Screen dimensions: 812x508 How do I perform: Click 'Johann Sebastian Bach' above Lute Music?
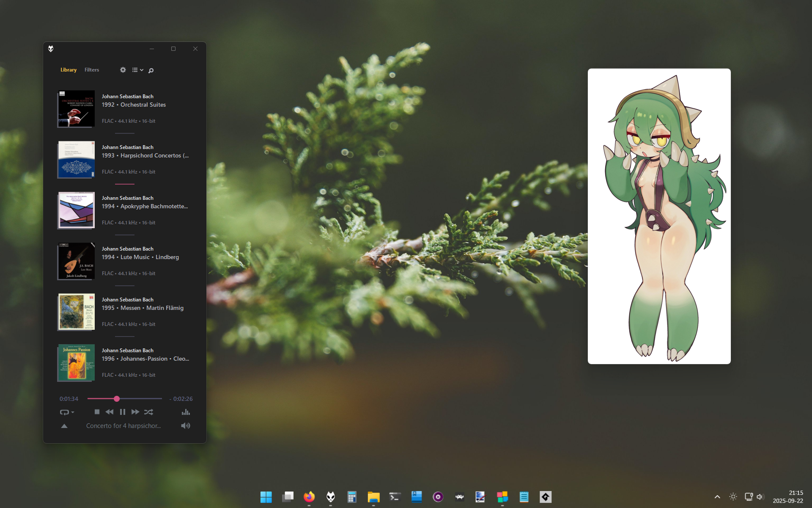pos(128,249)
